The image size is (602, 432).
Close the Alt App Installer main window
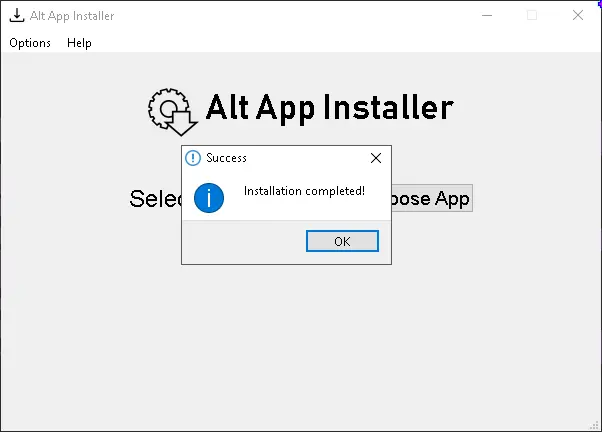pyautogui.click(x=578, y=16)
